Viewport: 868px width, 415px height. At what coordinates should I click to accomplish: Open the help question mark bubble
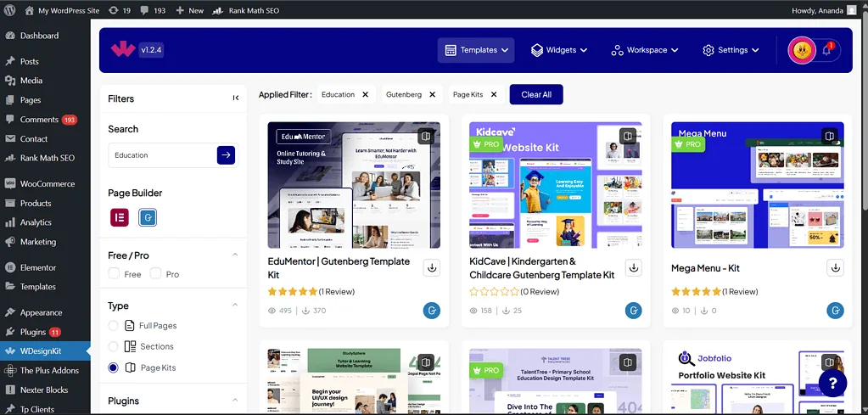click(832, 383)
